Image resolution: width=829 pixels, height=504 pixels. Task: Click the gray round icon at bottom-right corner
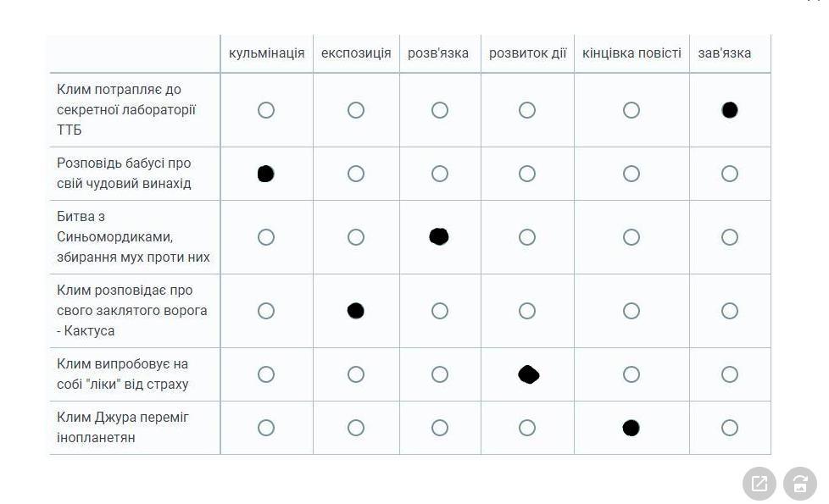(x=800, y=484)
